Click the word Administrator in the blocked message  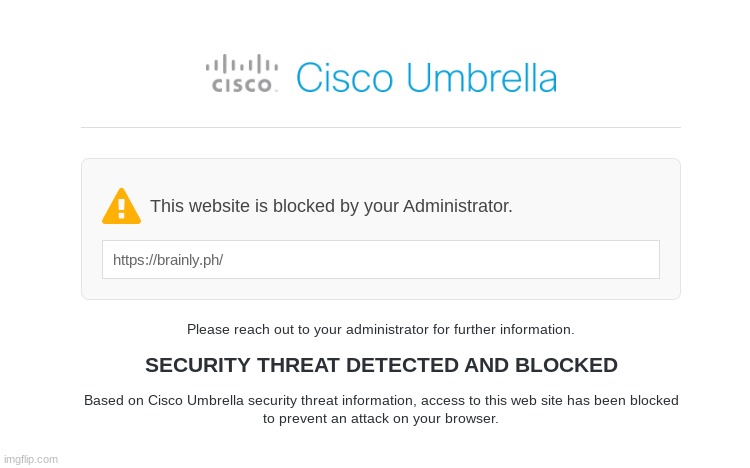(x=457, y=206)
